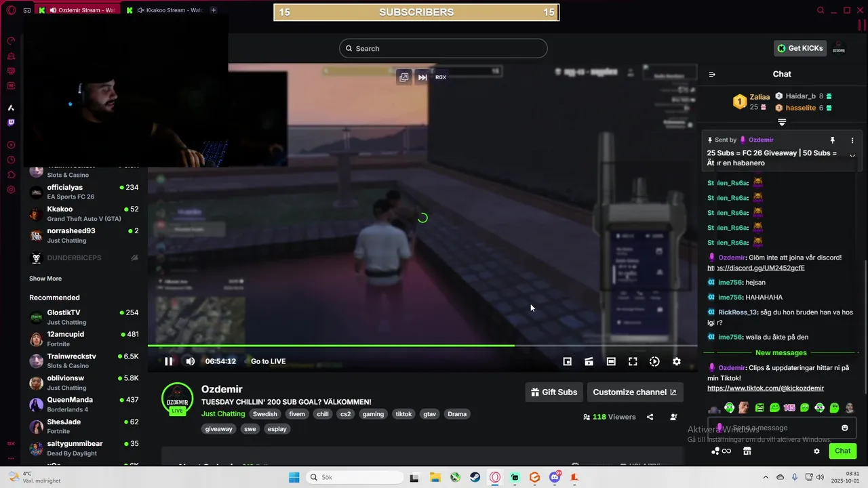Open QueenManda recommended channel
This screenshot has height=488, width=868.
(84, 405)
